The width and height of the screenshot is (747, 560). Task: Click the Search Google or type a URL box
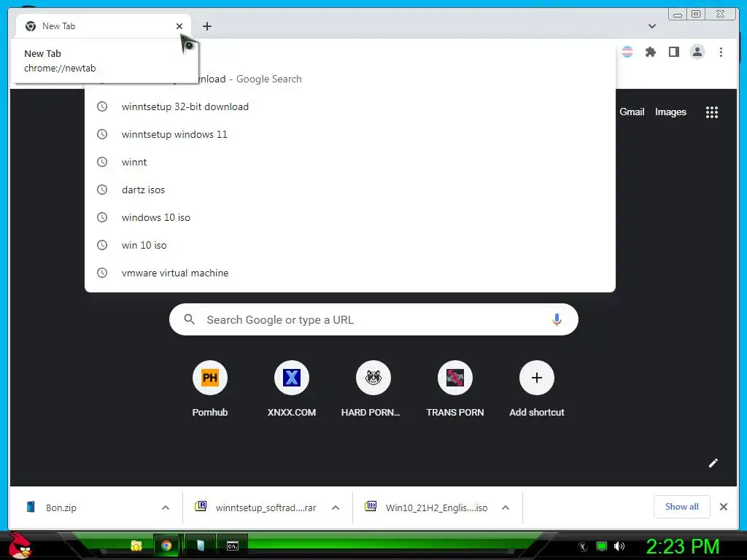[373, 319]
